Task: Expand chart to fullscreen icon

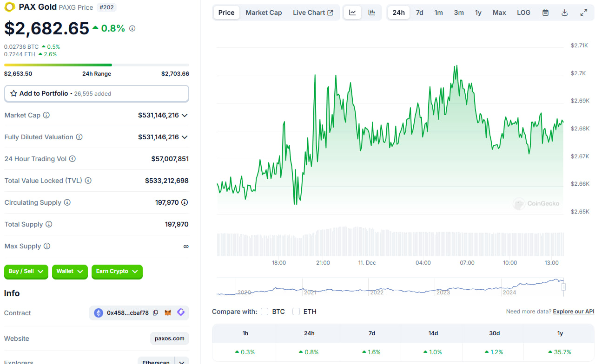Action: 584,13
